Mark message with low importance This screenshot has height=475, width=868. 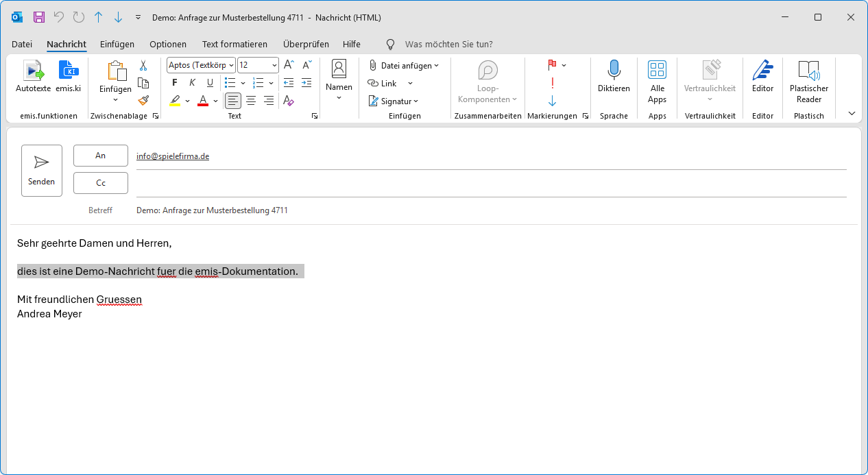point(552,101)
